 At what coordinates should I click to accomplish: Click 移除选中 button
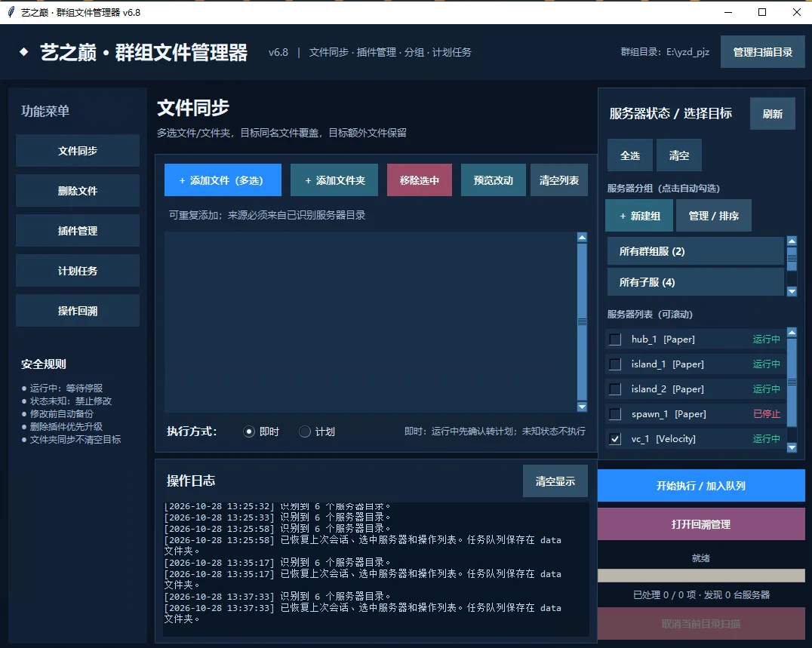420,180
